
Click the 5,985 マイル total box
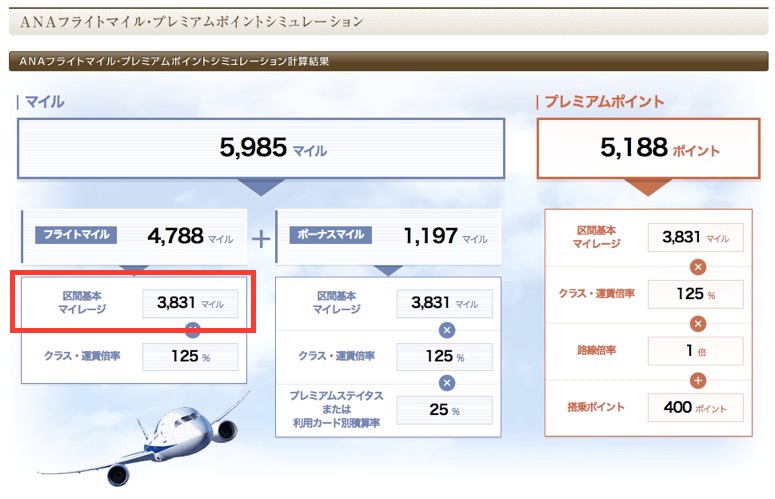point(259,148)
